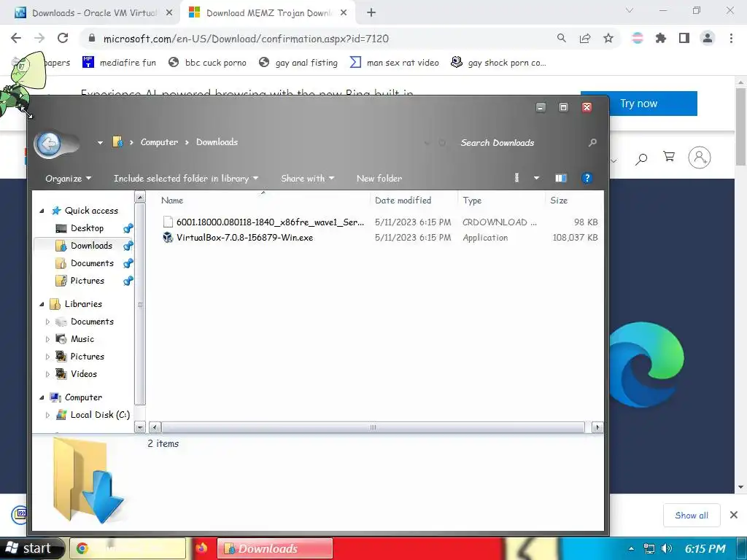Select Computer in navigation tree
Viewport: 747px width, 560px height.
(83, 397)
